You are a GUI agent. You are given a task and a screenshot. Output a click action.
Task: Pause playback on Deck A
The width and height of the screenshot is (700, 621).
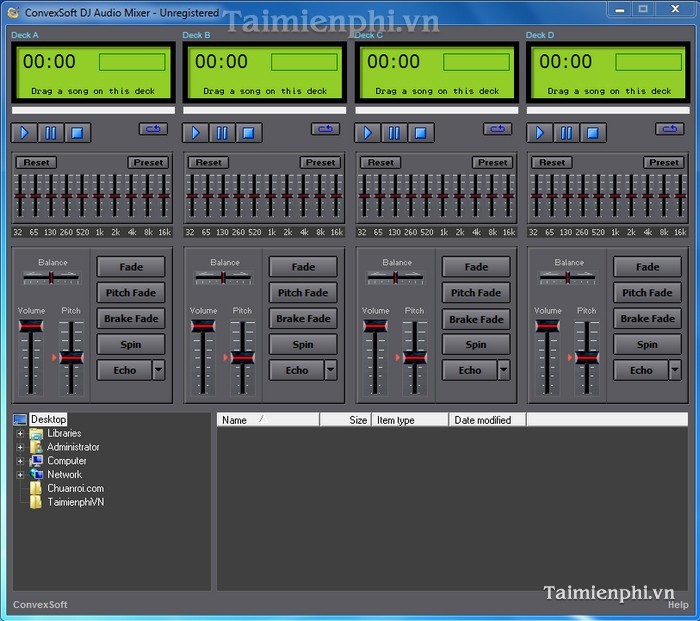51,133
